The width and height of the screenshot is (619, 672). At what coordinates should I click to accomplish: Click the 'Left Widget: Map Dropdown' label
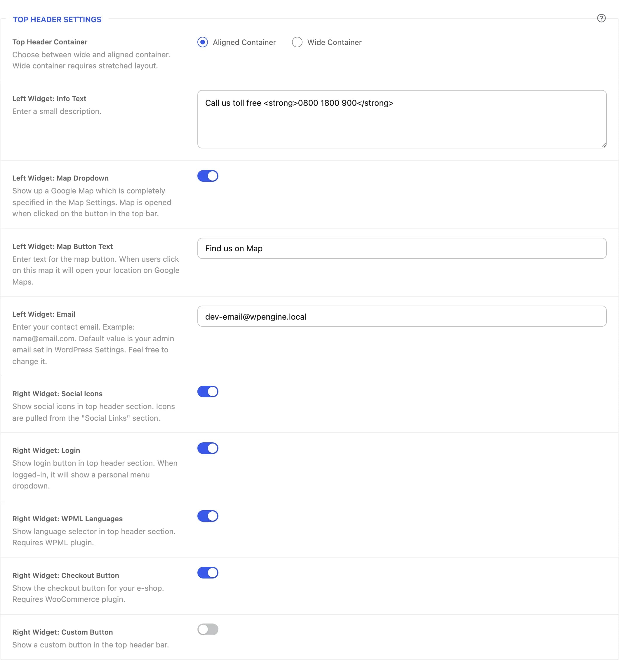(60, 178)
